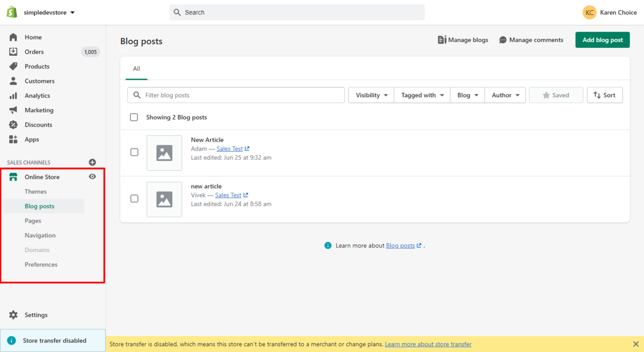This screenshot has width=644, height=352.
Task: Click the Orders inbox icon in sidebar
Action: [x=13, y=52]
